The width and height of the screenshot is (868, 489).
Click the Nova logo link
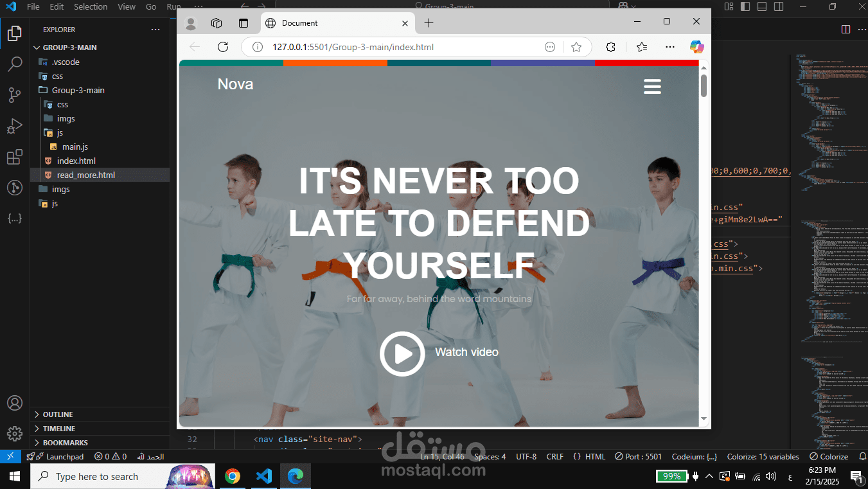(x=235, y=84)
